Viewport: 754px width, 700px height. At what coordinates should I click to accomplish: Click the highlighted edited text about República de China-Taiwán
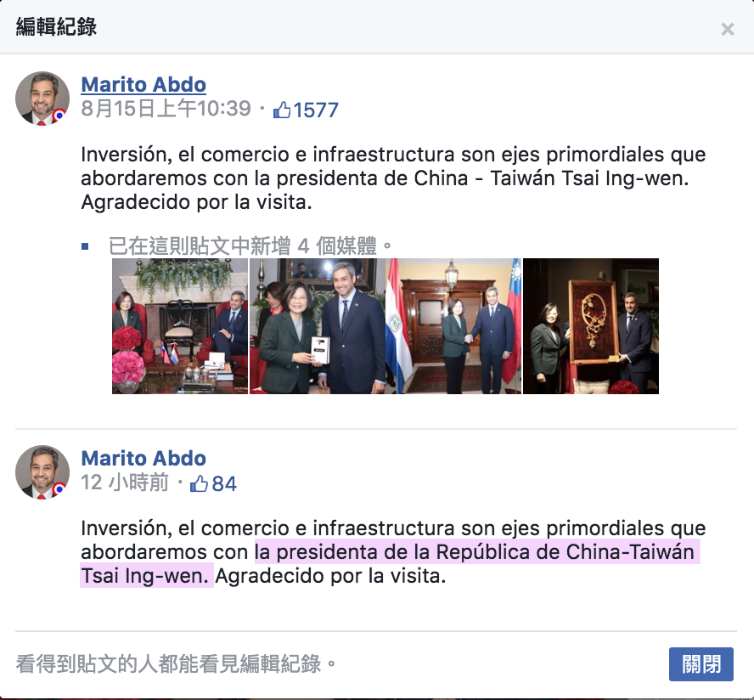(x=390, y=564)
